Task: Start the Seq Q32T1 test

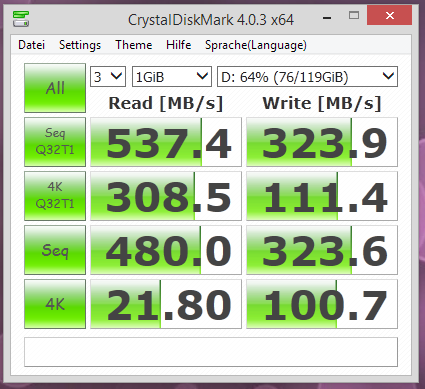Action: 55,142
